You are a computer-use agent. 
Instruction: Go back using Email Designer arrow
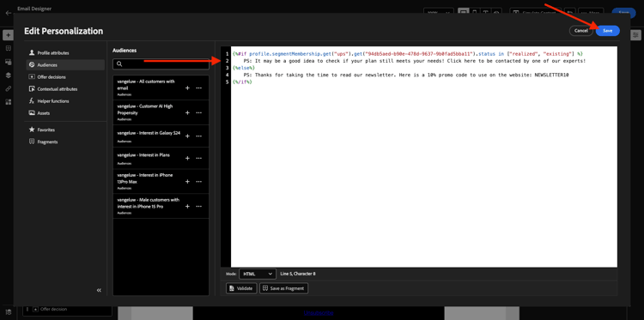coord(9,13)
